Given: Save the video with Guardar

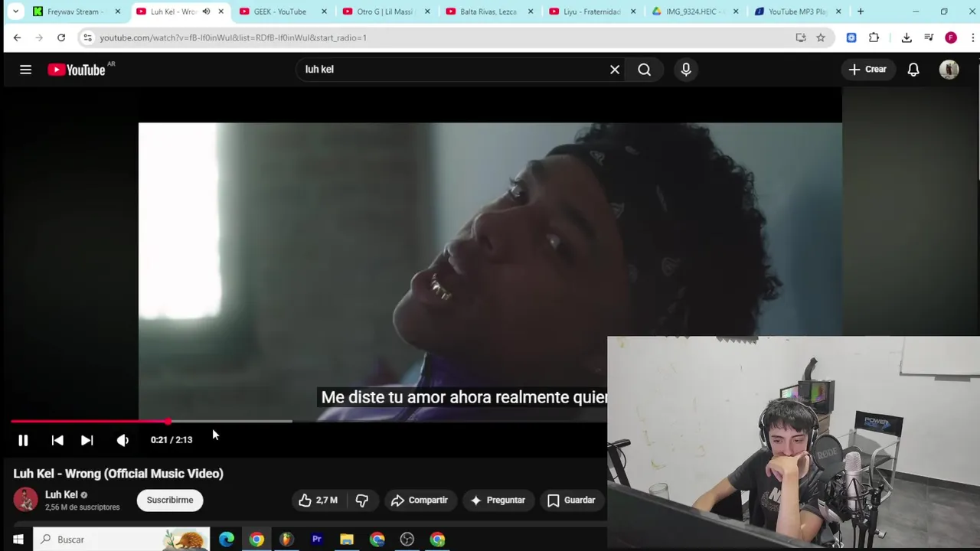Looking at the screenshot, I should (x=571, y=500).
